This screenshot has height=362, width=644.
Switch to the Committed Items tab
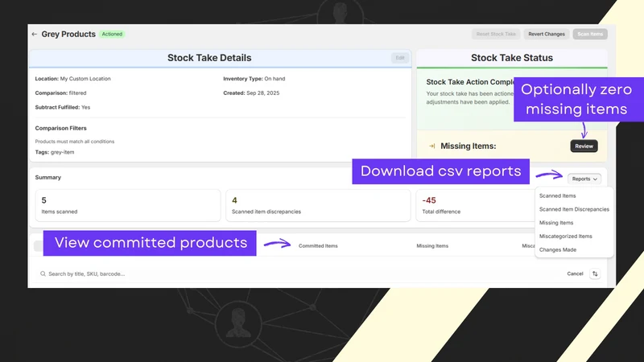tap(318, 246)
